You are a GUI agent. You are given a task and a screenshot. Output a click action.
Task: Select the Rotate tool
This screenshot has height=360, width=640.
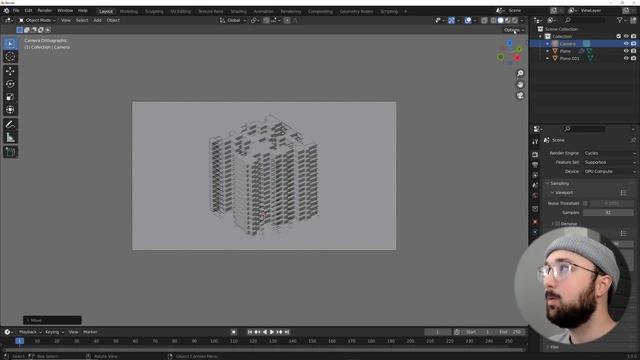tap(10, 84)
